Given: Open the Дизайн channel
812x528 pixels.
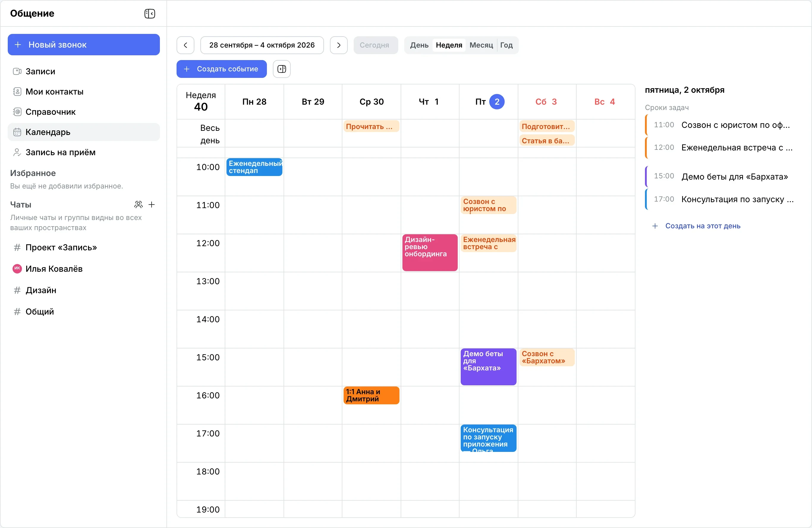Looking at the screenshot, I should pyautogui.click(x=84, y=290).
